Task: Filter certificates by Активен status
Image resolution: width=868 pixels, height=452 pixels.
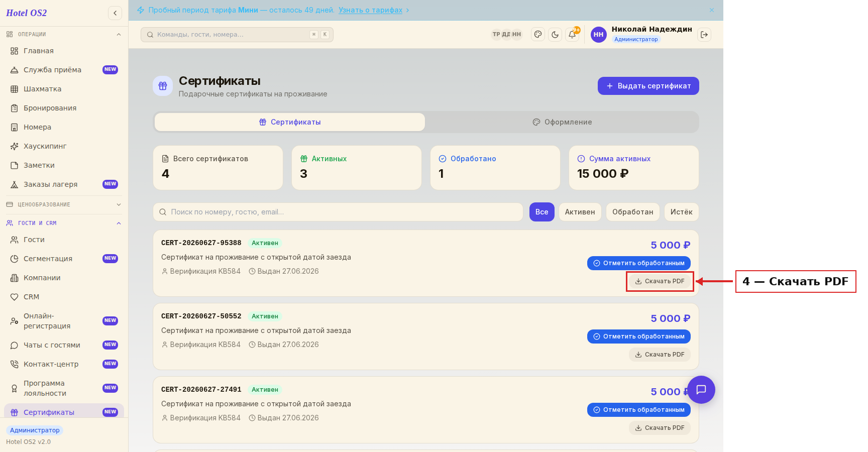Action: pos(580,212)
